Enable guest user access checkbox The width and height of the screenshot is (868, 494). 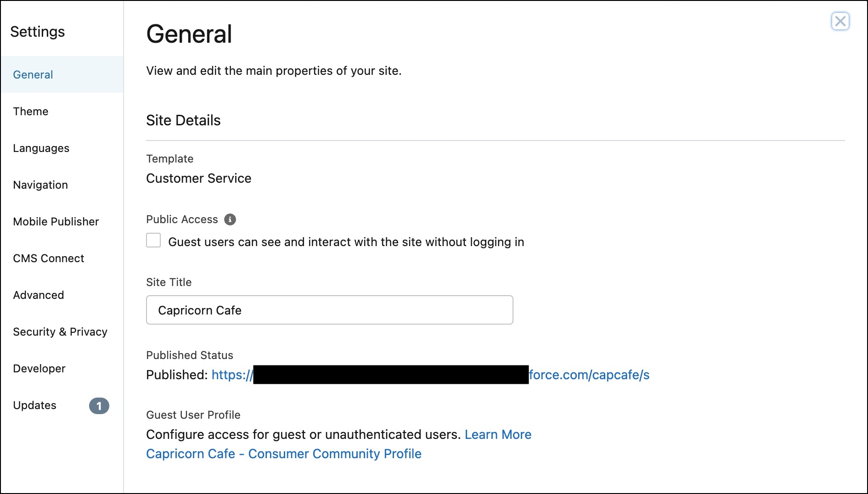tap(153, 240)
